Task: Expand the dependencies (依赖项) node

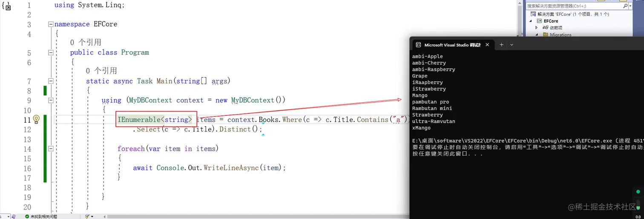Action: coord(536,28)
